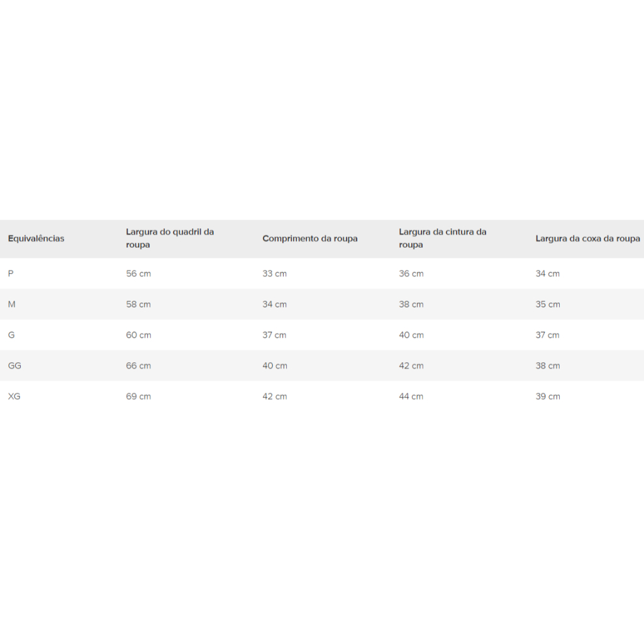
Task: Click the 60 cm hip width value
Action: [138, 335]
